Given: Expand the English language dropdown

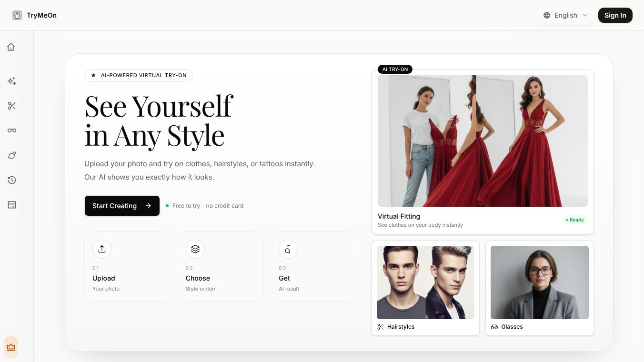Looking at the screenshot, I should pyautogui.click(x=566, y=15).
